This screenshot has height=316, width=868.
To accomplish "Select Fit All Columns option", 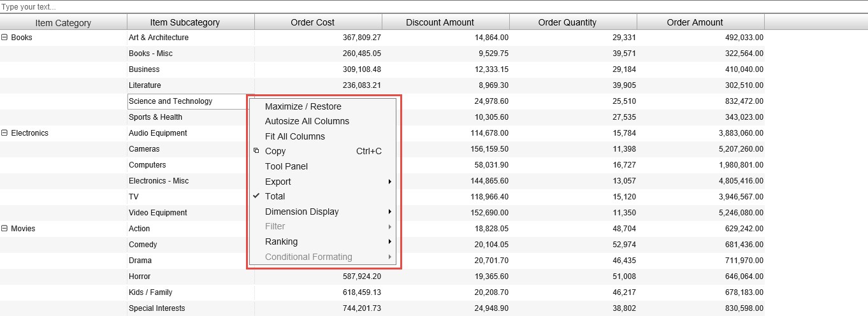I will tap(294, 136).
